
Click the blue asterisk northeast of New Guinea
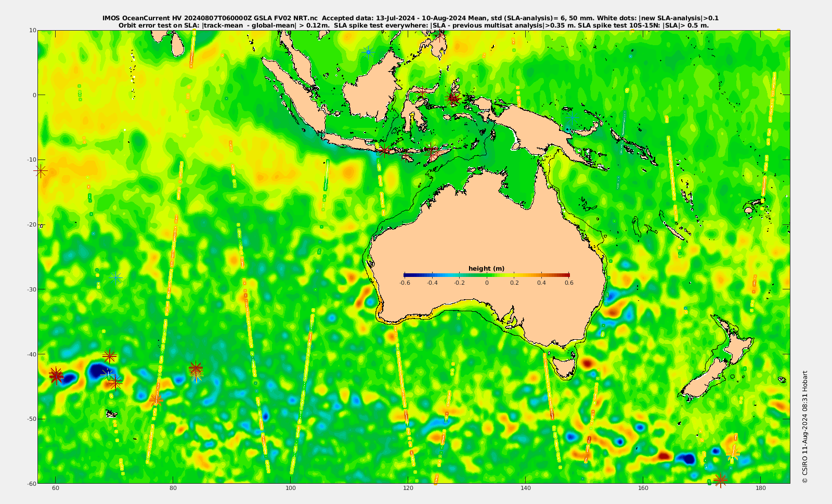tap(572, 118)
